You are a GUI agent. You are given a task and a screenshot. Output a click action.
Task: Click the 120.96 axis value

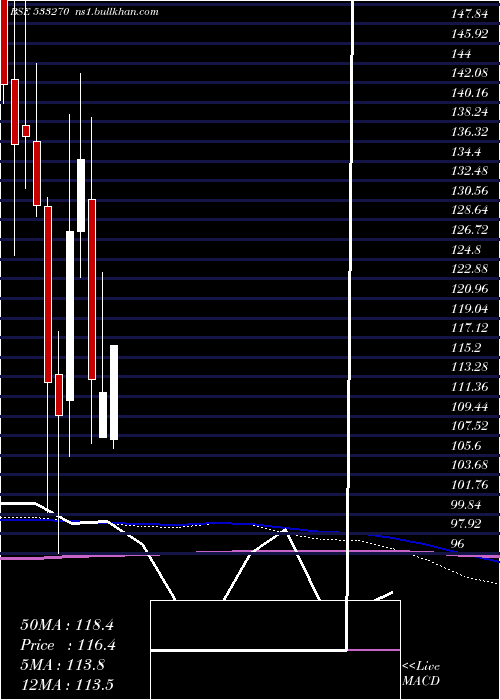pyautogui.click(x=469, y=289)
